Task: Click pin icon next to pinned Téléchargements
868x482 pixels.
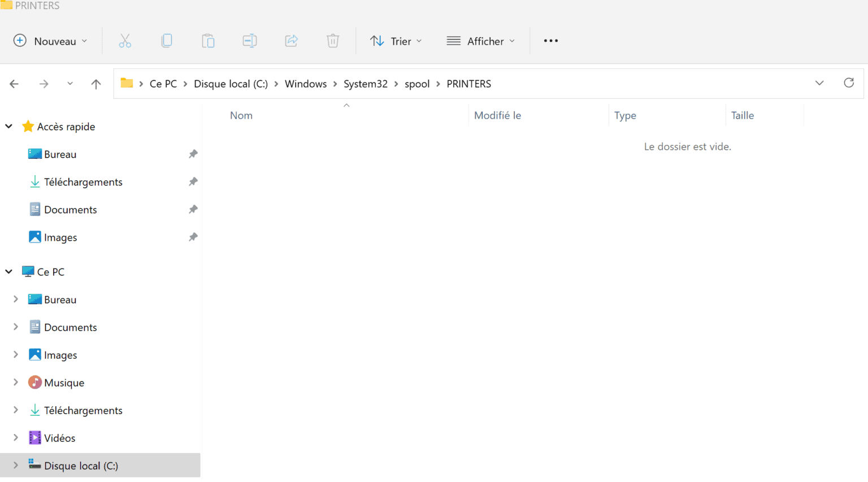Action: (x=193, y=181)
